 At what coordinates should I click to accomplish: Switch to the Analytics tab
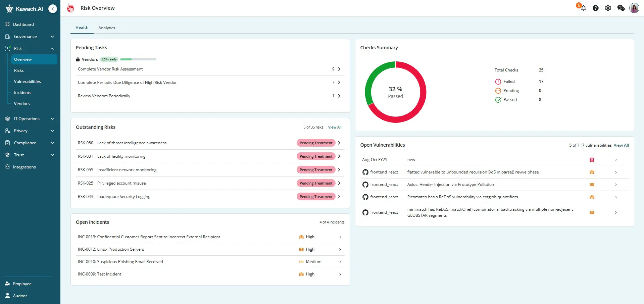(x=107, y=28)
